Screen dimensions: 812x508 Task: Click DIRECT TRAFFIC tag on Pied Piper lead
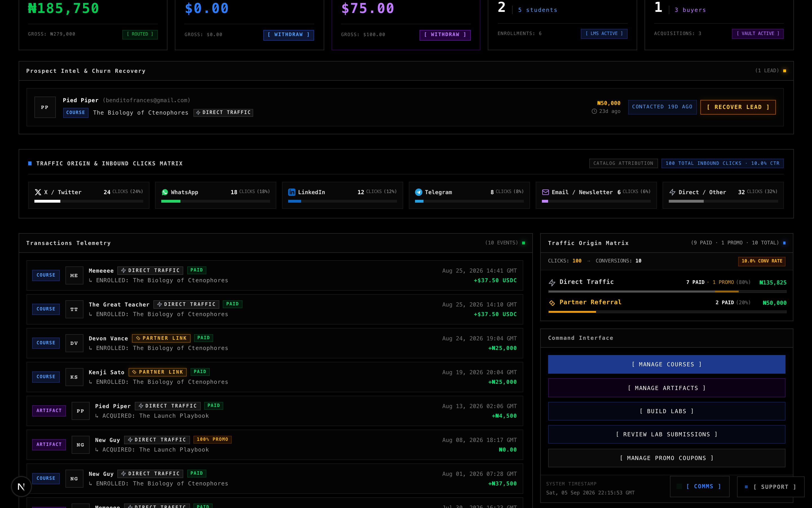pyautogui.click(x=223, y=113)
